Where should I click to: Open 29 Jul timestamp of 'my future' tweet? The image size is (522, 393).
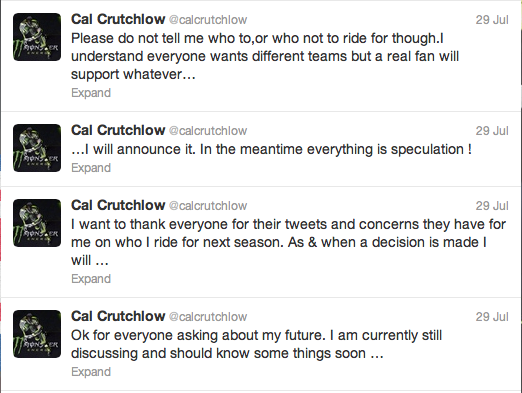tap(492, 317)
